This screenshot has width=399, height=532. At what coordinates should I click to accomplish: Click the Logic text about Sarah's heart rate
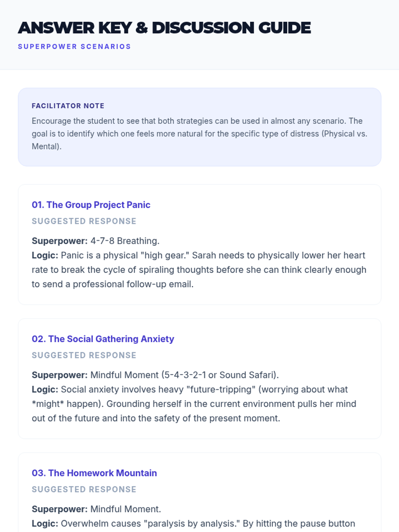[x=199, y=270]
